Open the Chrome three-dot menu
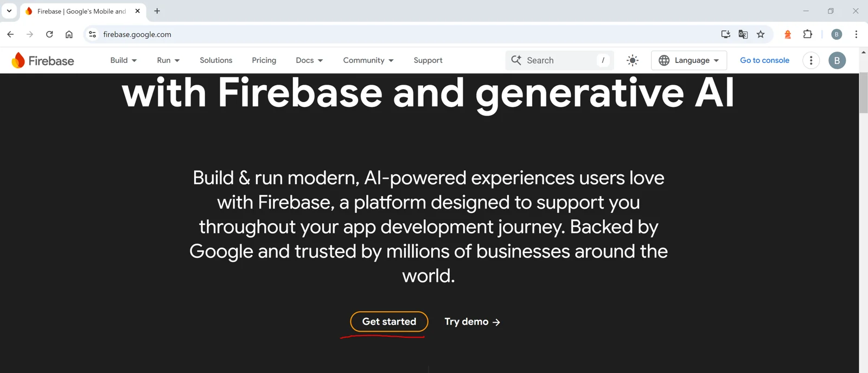Image resolution: width=868 pixels, height=373 pixels. pyautogui.click(x=856, y=34)
